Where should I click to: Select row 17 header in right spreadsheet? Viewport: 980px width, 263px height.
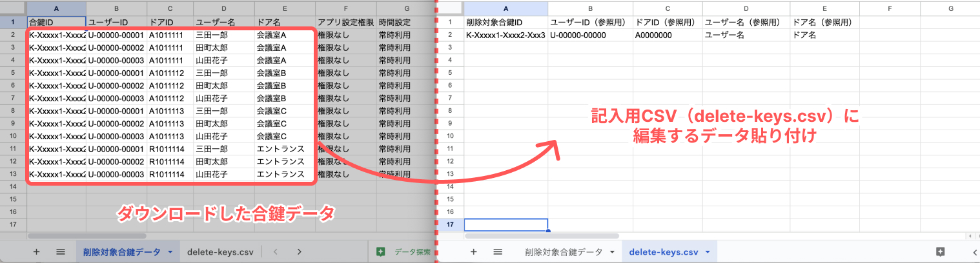click(451, 224)
